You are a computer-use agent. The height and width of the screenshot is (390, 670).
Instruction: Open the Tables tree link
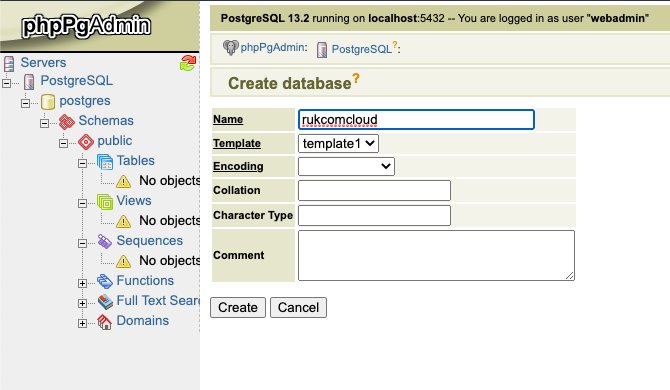click(x=135, y=161)
